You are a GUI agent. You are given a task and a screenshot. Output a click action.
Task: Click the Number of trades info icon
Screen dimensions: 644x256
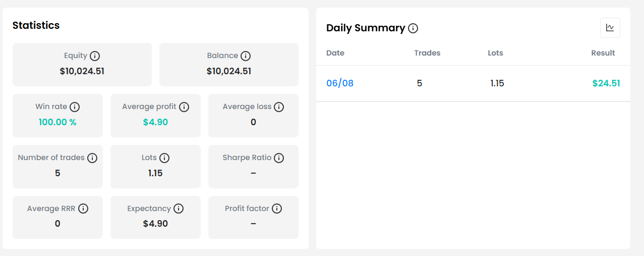[92, 158]
